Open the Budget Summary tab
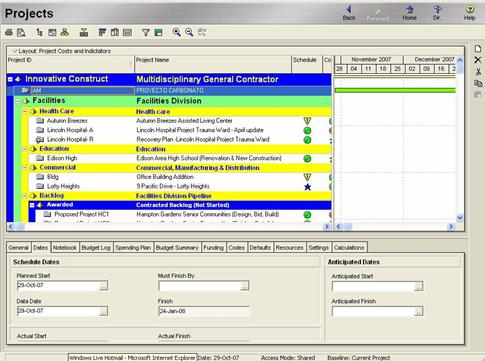The width and height of the screenshot is (485, 361). coord(177,248)
